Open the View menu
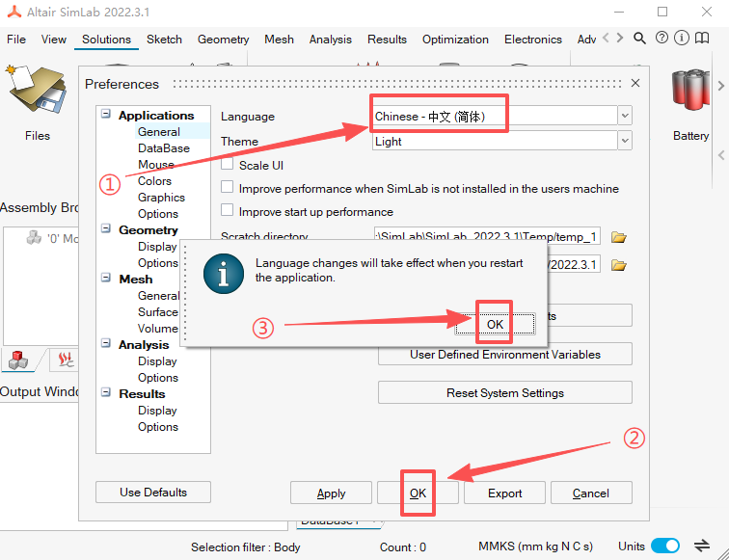This screenshot has width=729, height=560. click(53, 40)
